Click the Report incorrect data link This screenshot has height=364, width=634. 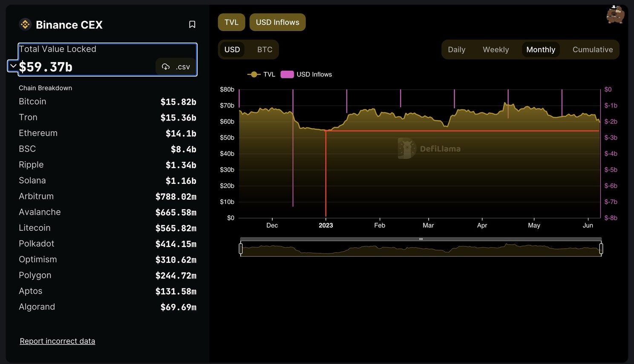point(58,341)
